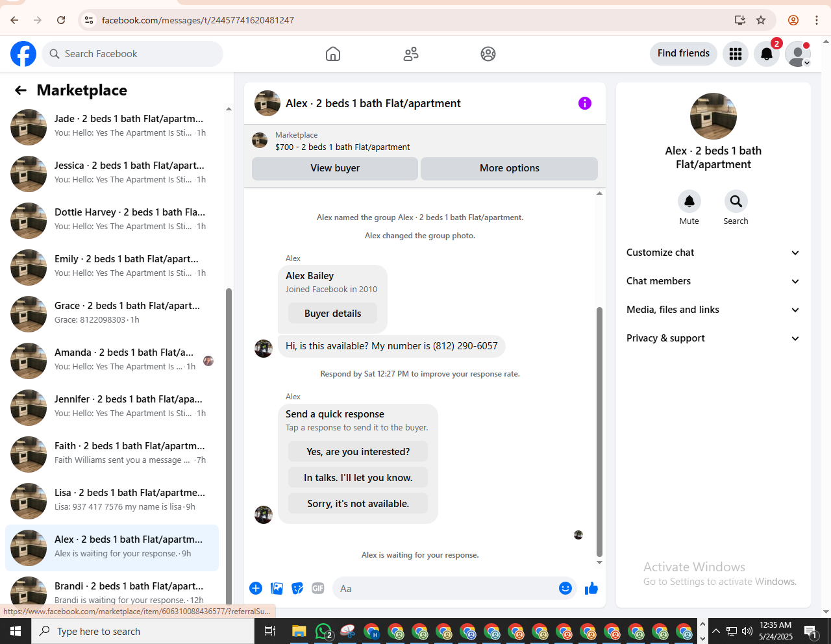The image size is (831, 644).
Task: Send quick reply 'Sorry, it's not available.'
Action: tap(358, 504)
